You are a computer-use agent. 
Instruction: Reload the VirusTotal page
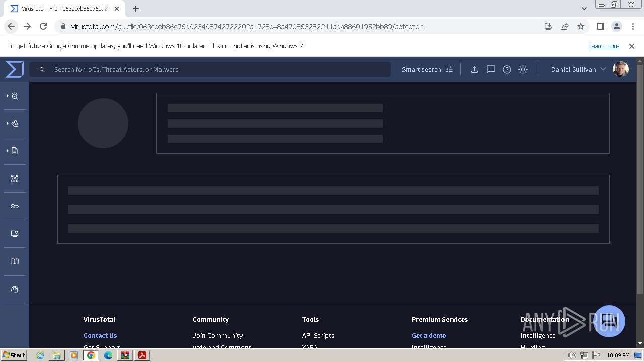[43, 26]
